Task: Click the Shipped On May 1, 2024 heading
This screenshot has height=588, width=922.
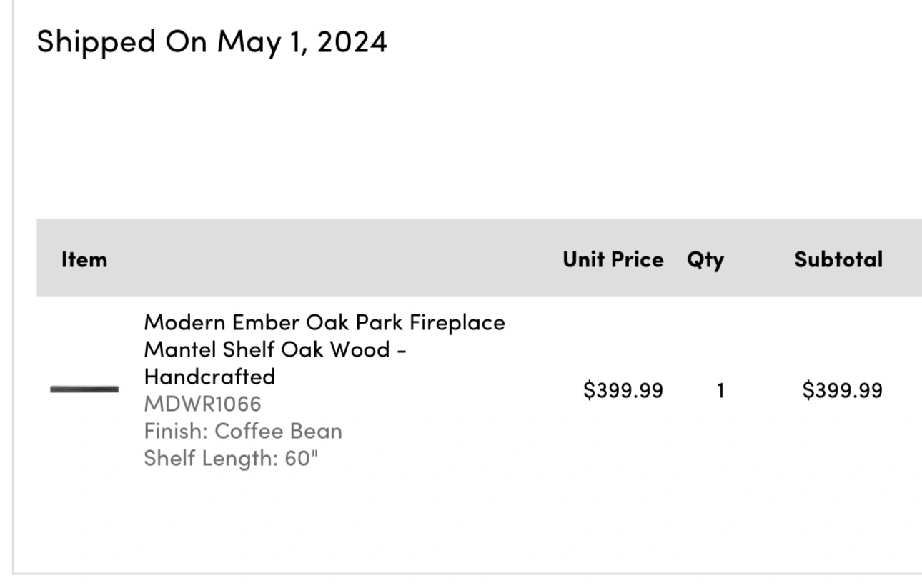Action: 212,42
